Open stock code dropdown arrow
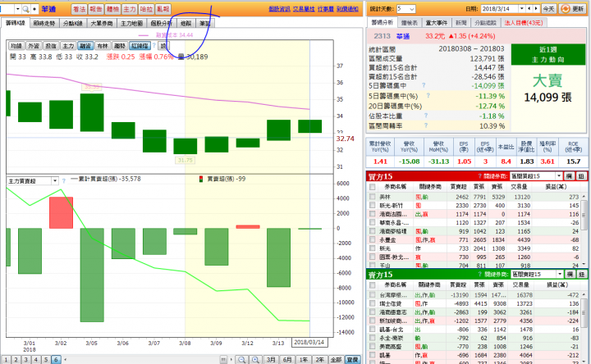The height and width of the screenshot is (364, 591). tap(17, 9)
